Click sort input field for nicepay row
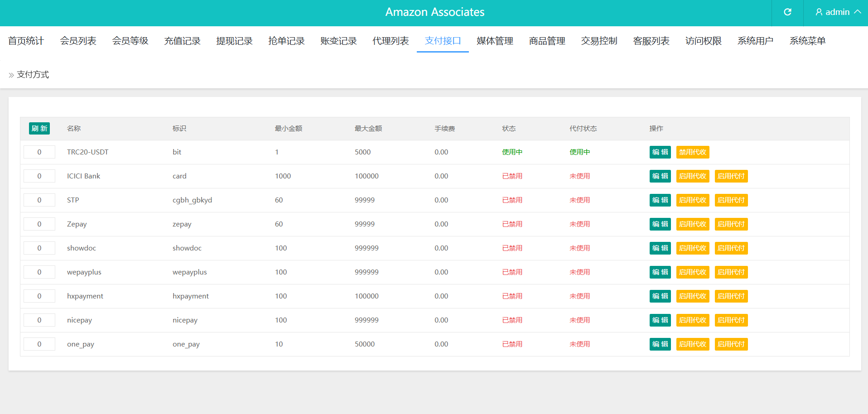868x414 pixels. tap(39, 320)
